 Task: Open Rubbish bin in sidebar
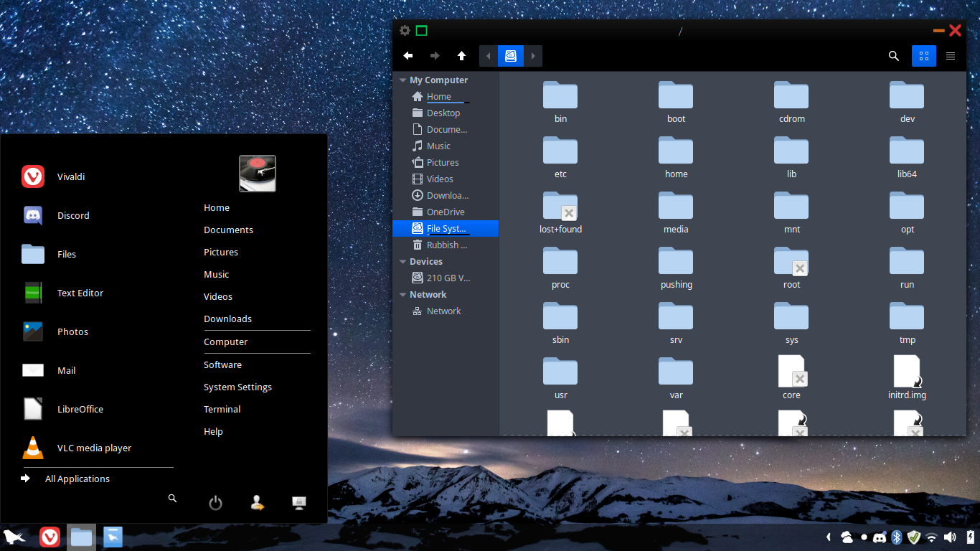pyautogui.click(x=446, y=245)
